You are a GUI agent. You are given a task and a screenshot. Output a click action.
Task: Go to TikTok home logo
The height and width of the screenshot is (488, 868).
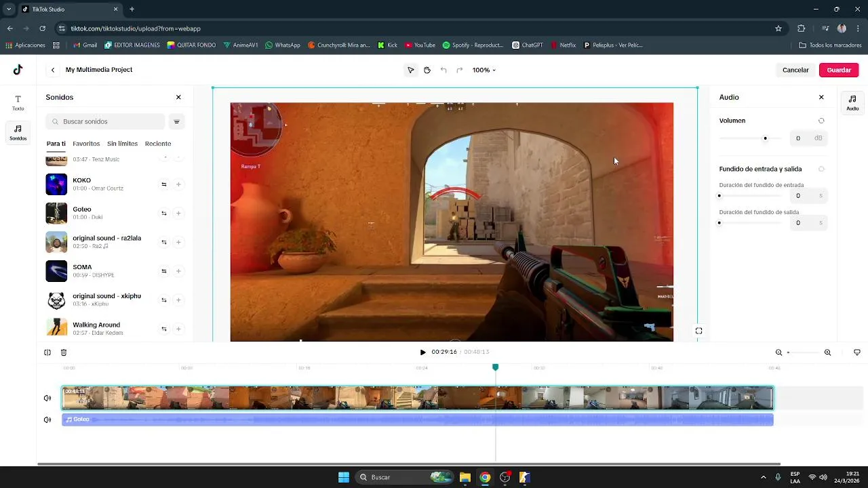tap(18, 70)
